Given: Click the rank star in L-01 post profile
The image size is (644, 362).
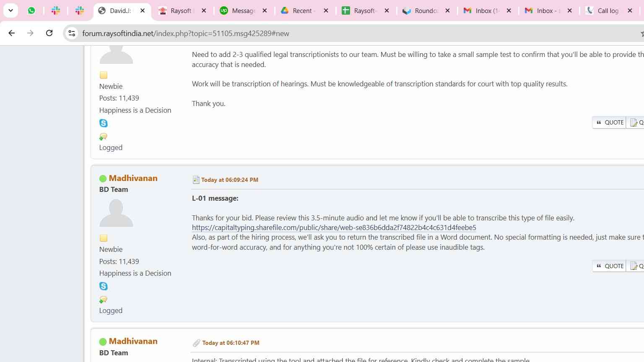Looking at the screenshot, I should (104, 238).
